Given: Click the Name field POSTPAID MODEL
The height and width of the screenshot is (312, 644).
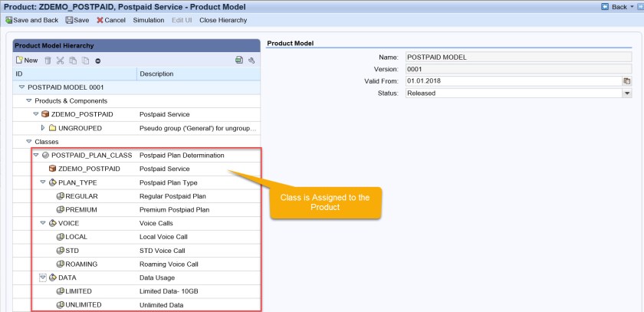Looking at the screenshot, I should click(x=518, y=57).
